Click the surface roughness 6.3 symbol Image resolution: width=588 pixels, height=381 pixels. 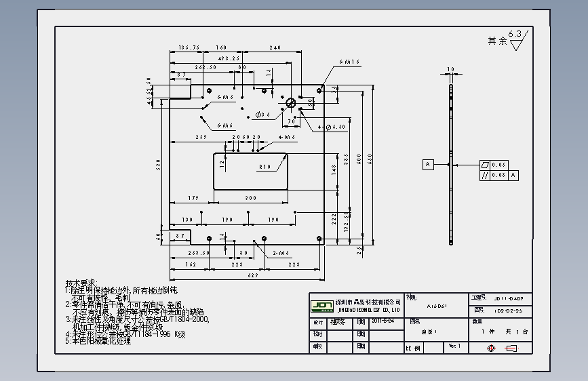pyautogui.click(x=518, y=40)
